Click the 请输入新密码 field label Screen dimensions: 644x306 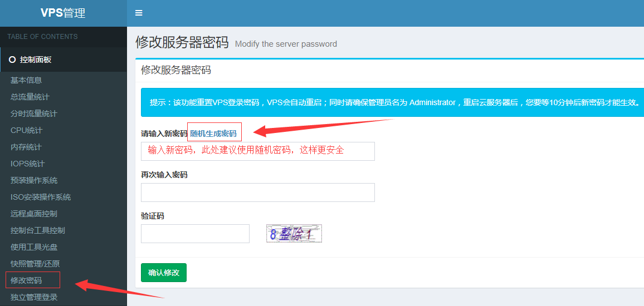(x=164, y=134)
